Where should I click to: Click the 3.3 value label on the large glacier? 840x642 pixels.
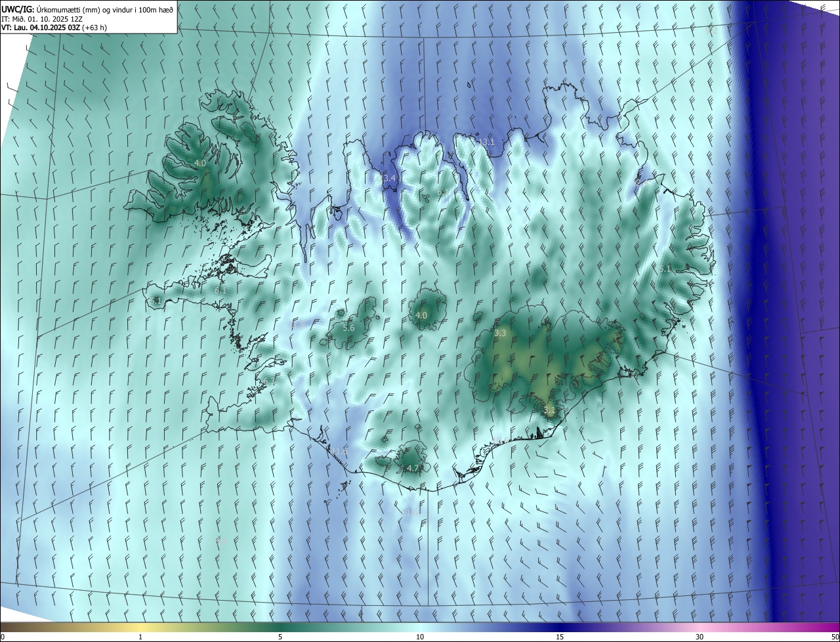500,333
